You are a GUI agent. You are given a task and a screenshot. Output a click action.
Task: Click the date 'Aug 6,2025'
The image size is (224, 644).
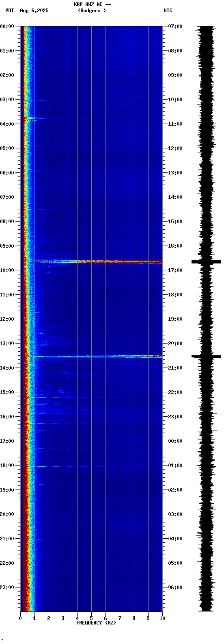(34, 11)
